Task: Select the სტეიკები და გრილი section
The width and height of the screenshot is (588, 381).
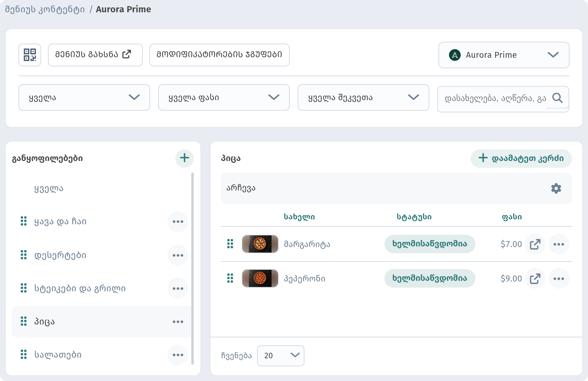Action: coord(80,289)
